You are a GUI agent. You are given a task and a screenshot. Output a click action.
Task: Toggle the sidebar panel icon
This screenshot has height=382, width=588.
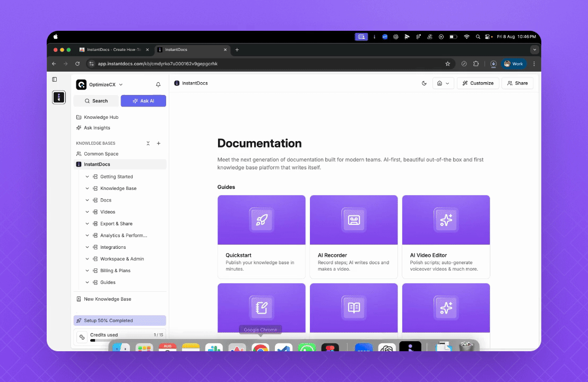(x=55, y=80)
